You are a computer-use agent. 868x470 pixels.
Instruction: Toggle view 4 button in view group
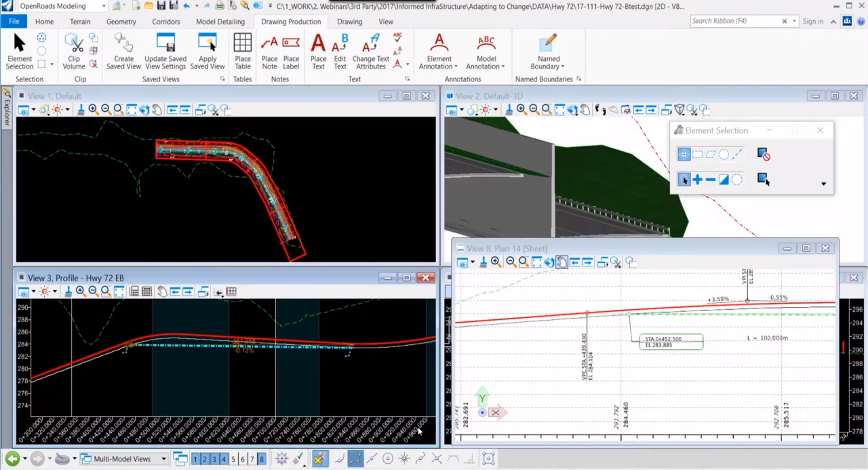tap(224, 459)
